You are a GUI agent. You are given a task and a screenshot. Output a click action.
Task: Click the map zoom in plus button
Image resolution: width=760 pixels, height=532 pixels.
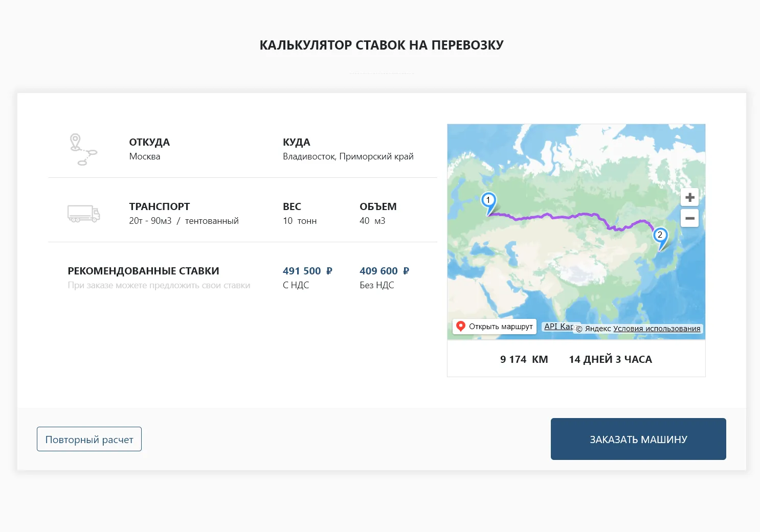coord(689,197)
